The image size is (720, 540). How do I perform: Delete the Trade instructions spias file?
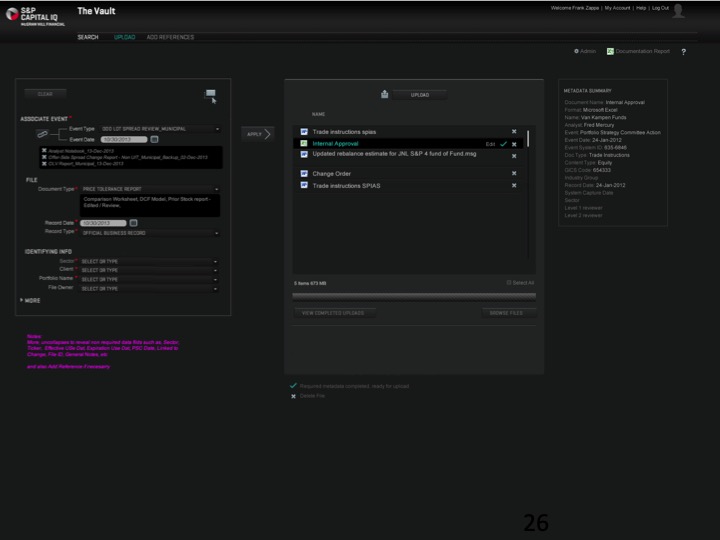coord(514,131)
